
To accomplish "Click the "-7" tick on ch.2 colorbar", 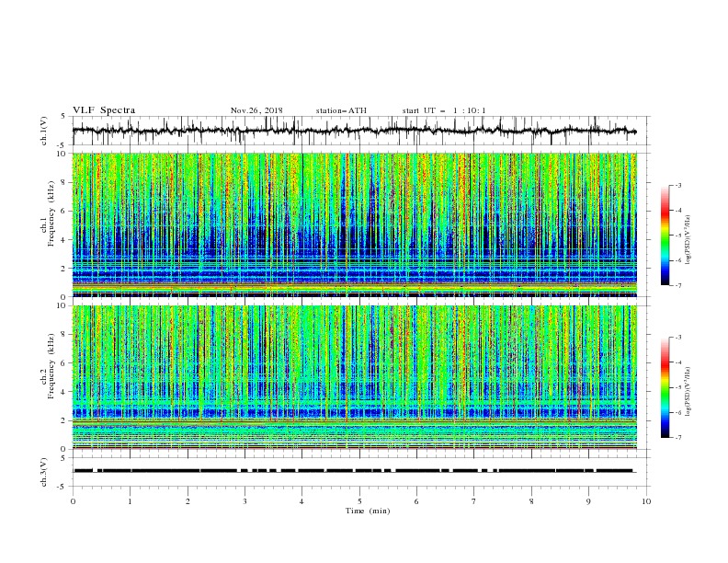I will [x=677, y=437].
